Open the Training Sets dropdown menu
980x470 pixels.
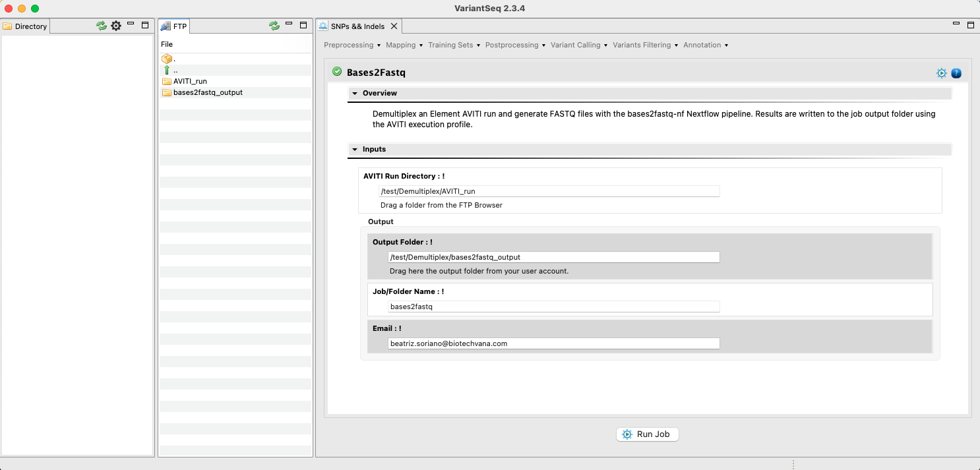coord(454,45)
